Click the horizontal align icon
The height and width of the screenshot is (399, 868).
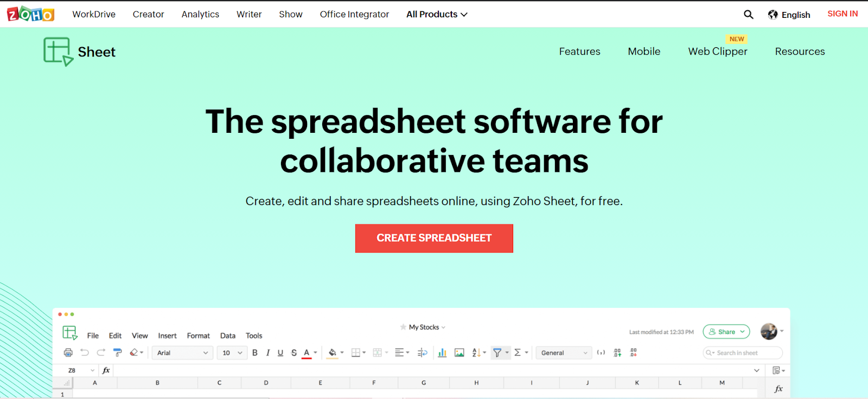(x=399, y=353)
